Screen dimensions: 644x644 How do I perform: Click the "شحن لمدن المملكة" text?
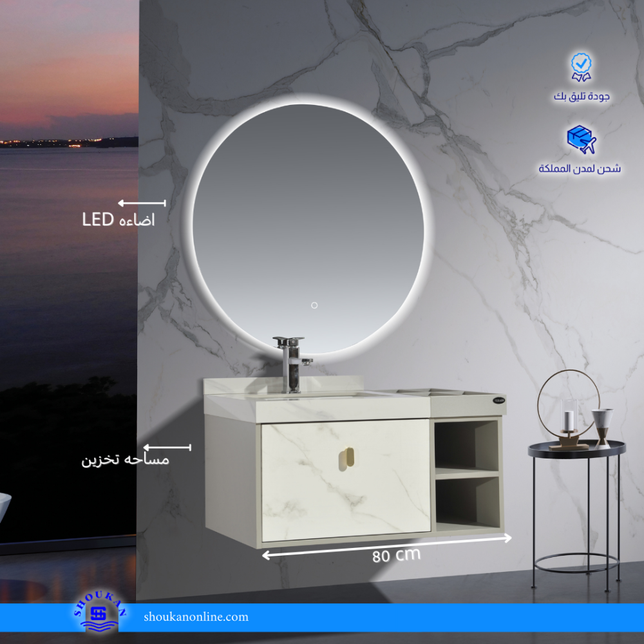click(x=580, y=169)
